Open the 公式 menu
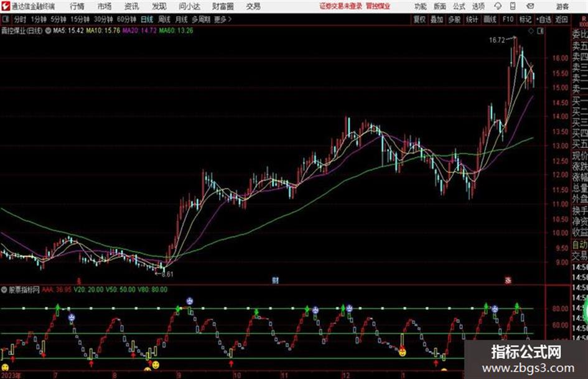Viewport: 588px width, 379px height. 459,6
